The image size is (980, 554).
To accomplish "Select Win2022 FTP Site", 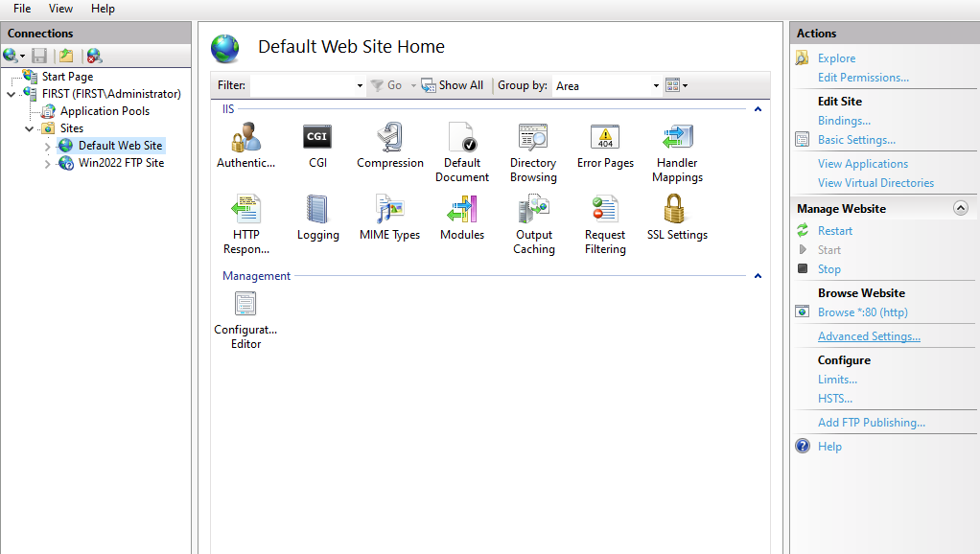I will tap(121, 163).
